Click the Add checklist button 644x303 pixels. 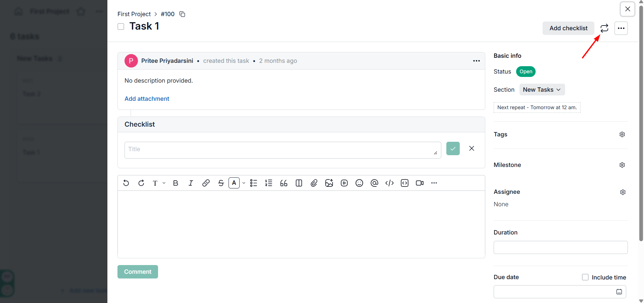tap(568, 28)
